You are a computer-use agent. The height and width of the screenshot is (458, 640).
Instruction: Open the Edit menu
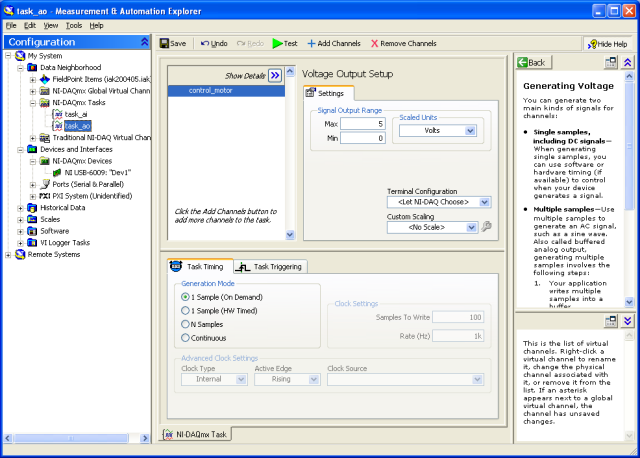30,25
